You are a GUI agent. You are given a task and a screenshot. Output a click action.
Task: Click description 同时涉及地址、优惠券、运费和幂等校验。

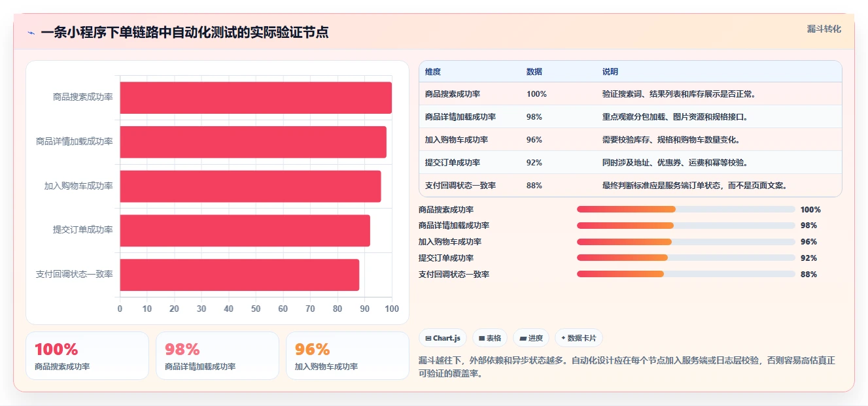[x=675, y=163]
